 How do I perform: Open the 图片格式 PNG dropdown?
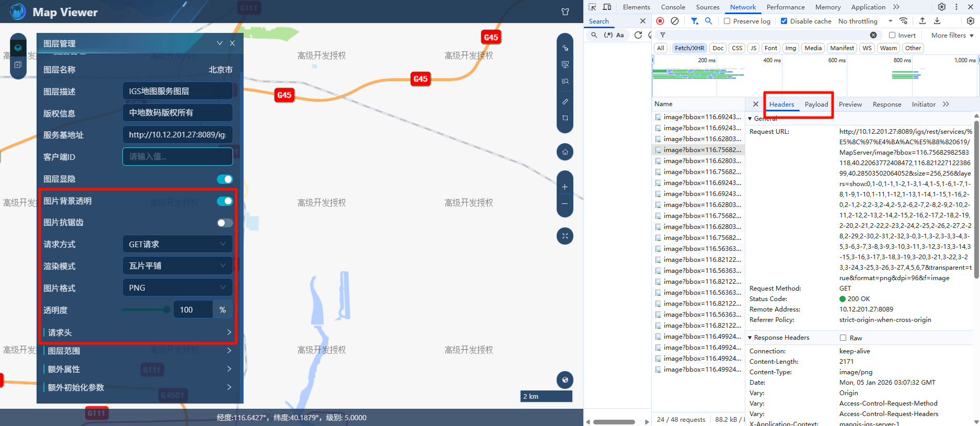pos(177,288)
